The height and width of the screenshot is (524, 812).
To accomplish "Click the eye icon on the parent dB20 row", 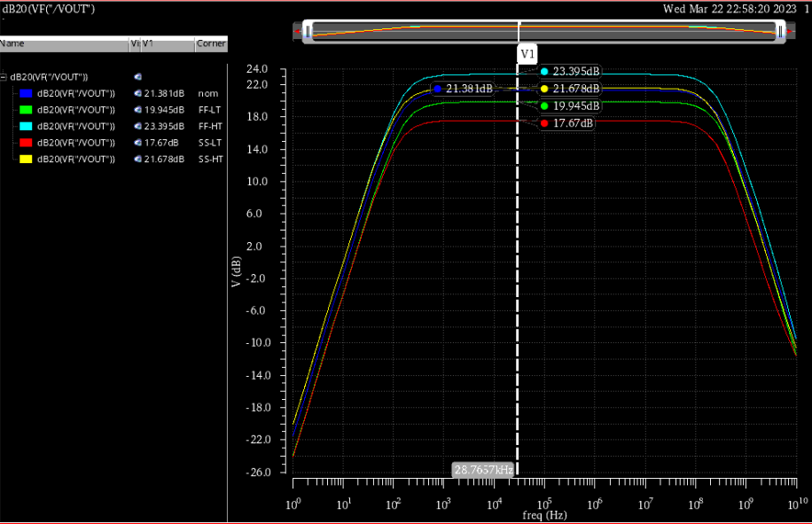I will point(137,77).
